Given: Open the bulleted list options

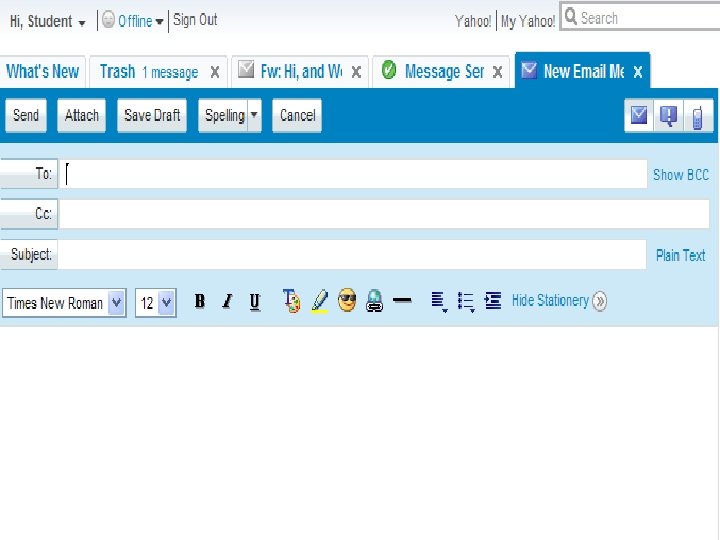Looking at the screenshot, I should 466,302.
